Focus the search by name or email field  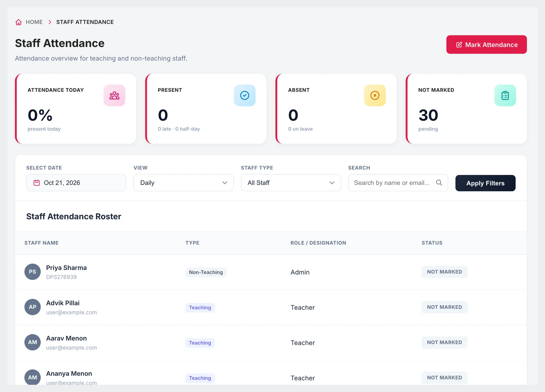point(398,183)
